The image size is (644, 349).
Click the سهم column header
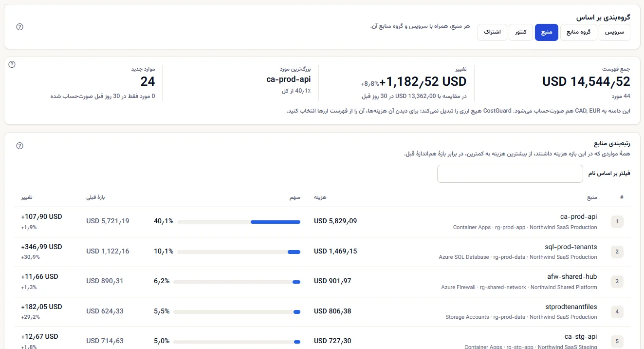tap(295, 197)
